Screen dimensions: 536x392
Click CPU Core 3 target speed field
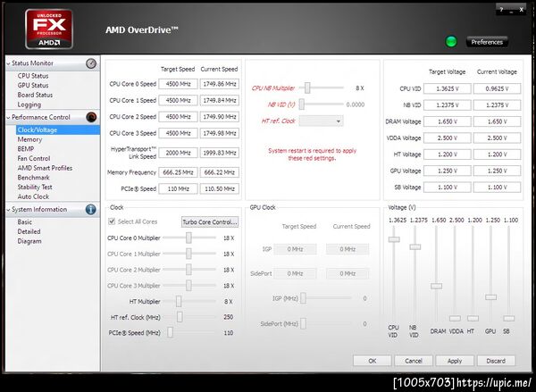coord(178,133)
